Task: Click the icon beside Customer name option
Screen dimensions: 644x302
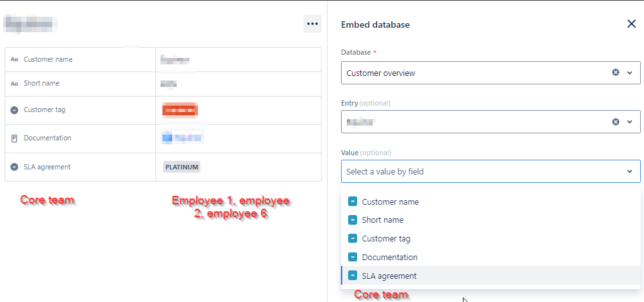Action: click(x=353, y=202)
